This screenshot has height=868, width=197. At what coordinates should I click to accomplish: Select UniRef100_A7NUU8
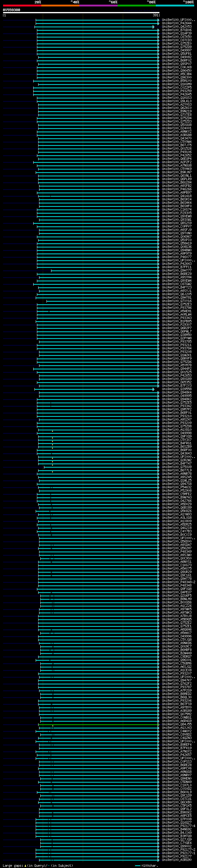177,165
